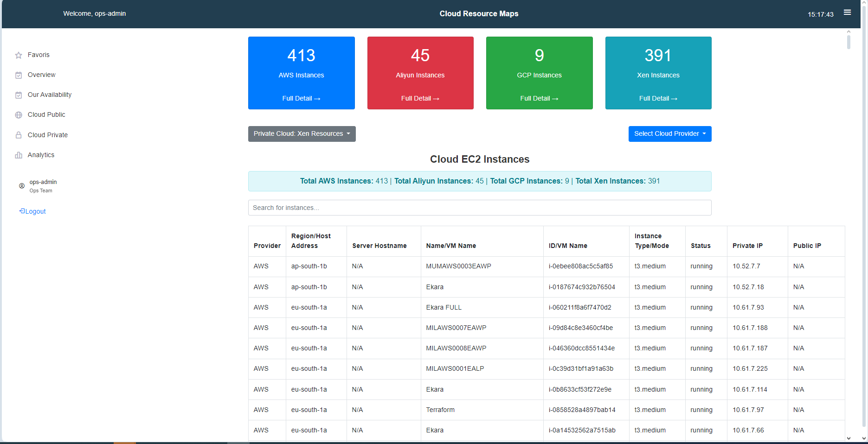Click the Cloud EC2 Instances heading
Screen dimensions: 868x444
[x=480, y=159]
